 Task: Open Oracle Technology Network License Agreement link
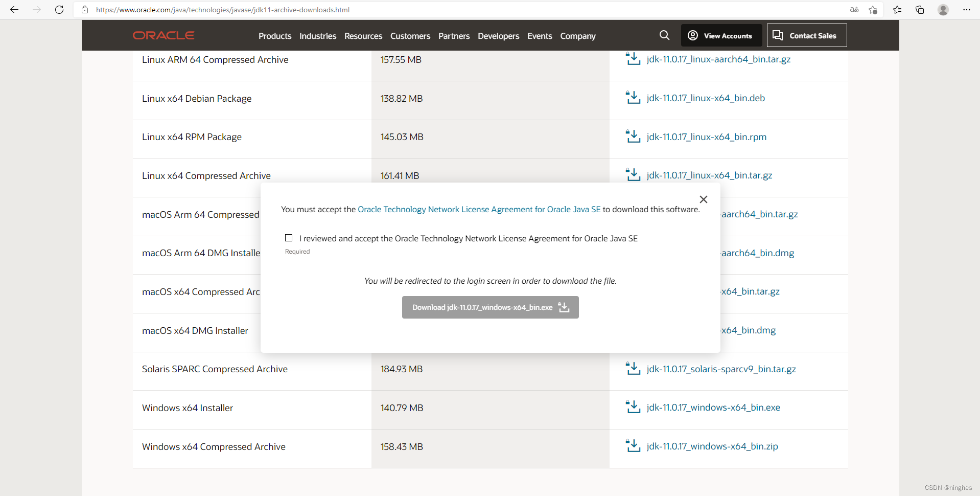[x=479, y=209]
